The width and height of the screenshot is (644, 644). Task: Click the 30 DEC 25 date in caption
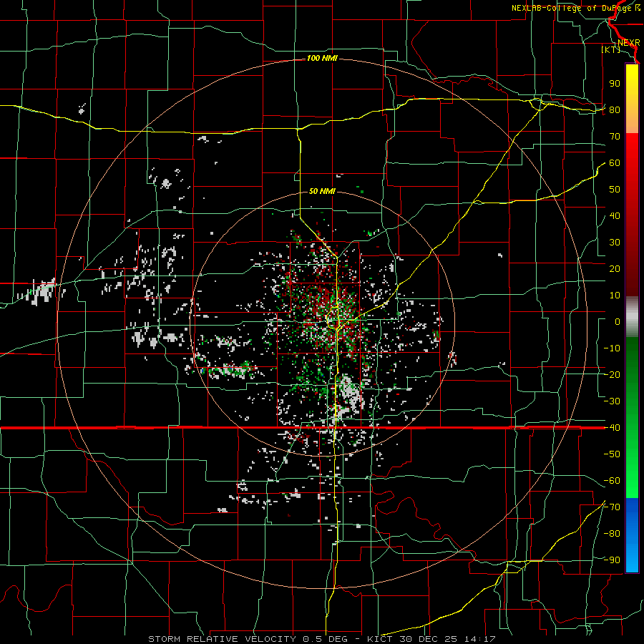click(x=427, y=639)
